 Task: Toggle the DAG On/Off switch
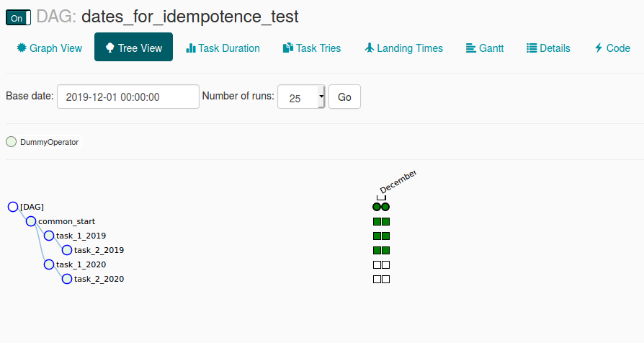pyautogui.click(x=18, y=18)
